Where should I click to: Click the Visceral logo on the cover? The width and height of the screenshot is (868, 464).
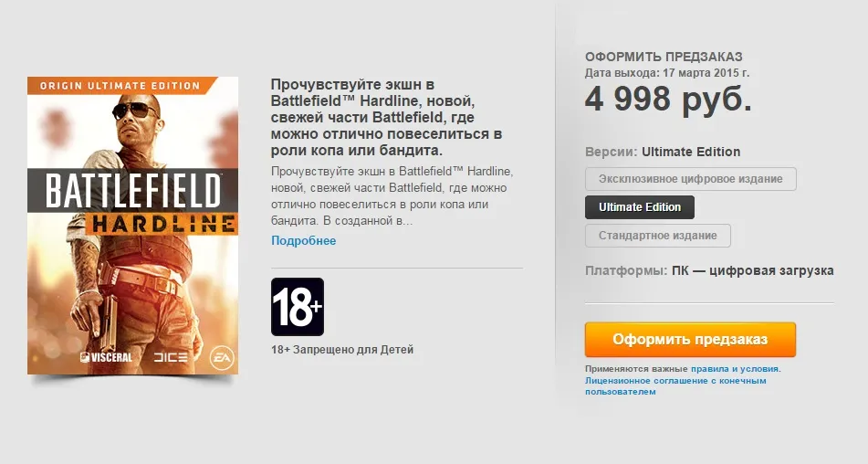pos(106,357)
